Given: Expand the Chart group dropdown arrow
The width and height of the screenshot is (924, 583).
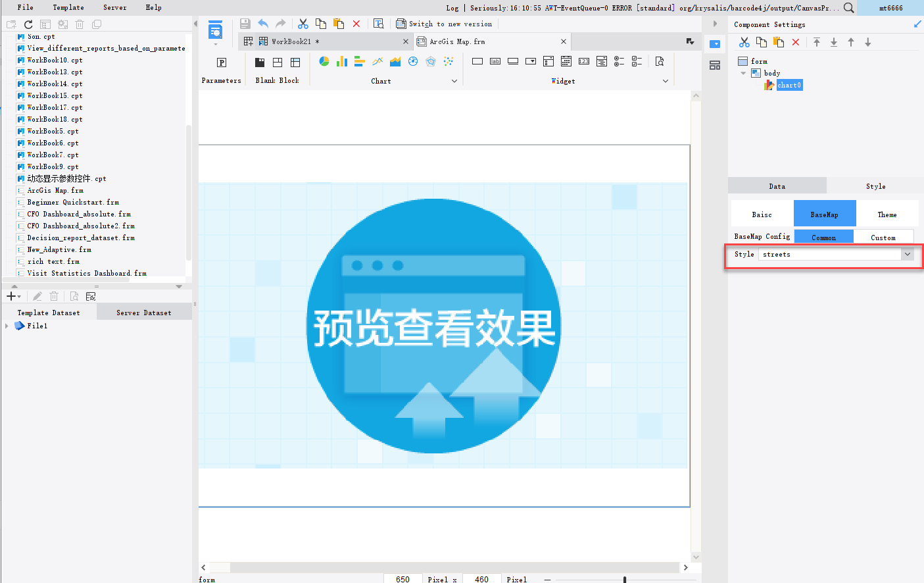Looking at the screenshot, I should pos(454,80).
